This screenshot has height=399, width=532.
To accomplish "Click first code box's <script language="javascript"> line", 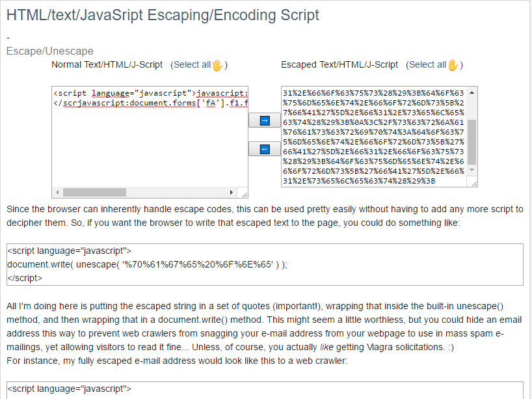I will pos(69,251).
